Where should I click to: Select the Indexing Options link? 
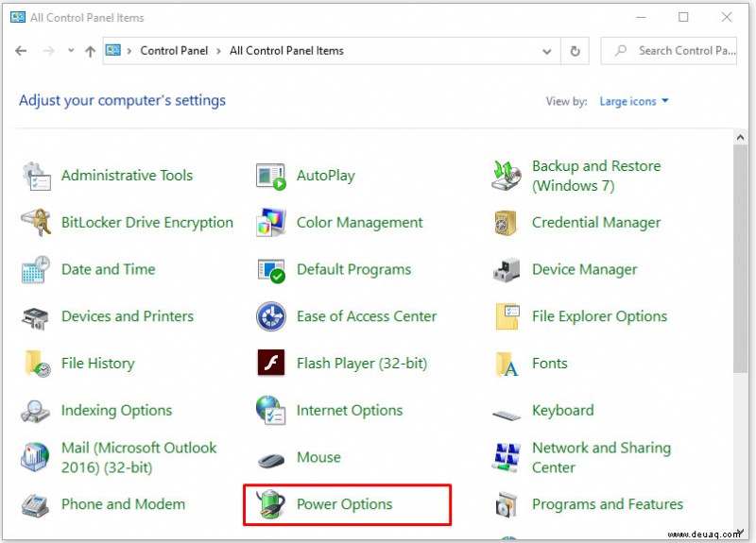point(116,411)
